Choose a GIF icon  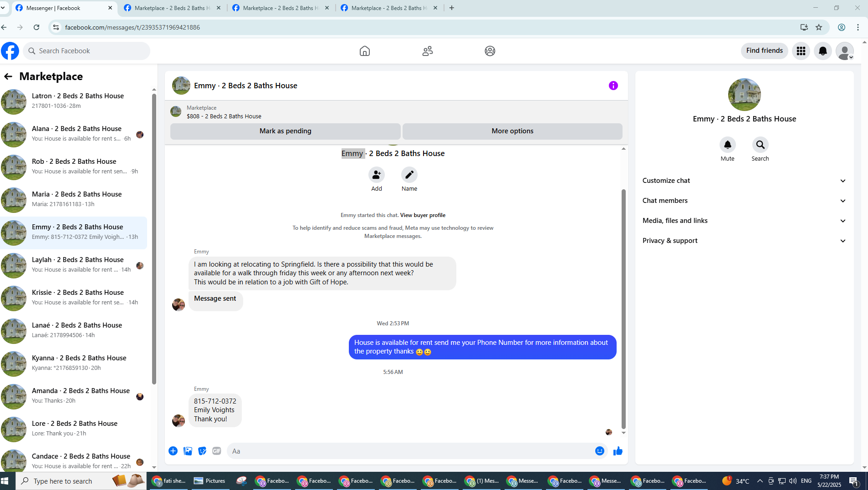pos(217,451)
